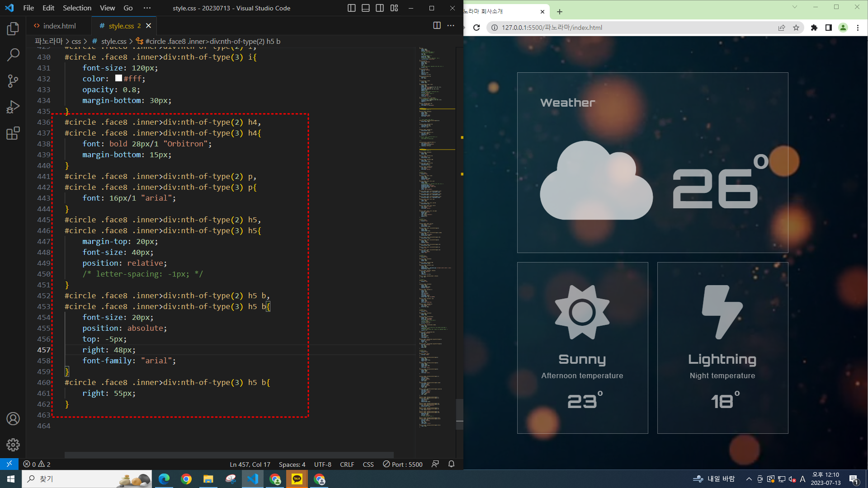Click Port : 5500 Live Server button
The image size is (868, 488).
[402, 465]
